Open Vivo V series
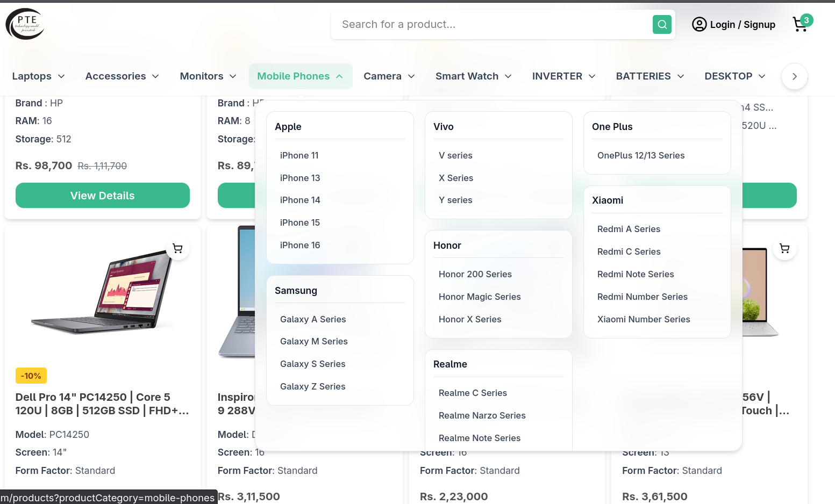The image size is (835, 504). pos(455,155)
